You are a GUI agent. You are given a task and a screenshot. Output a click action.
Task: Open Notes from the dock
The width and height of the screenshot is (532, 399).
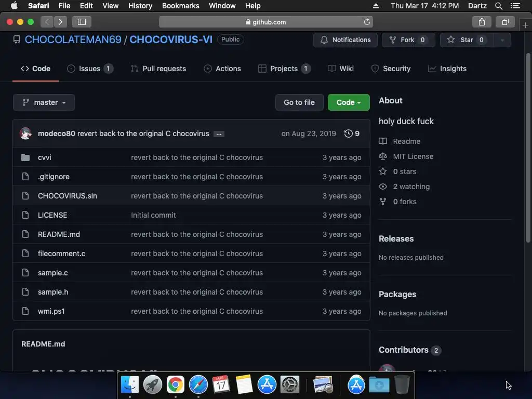(x=244, y=385)
